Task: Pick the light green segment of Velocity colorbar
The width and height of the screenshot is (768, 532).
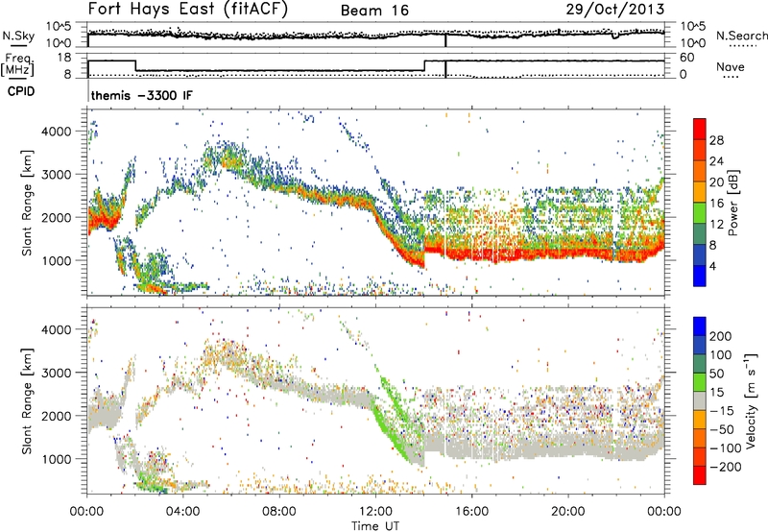Action: point(700,382)
